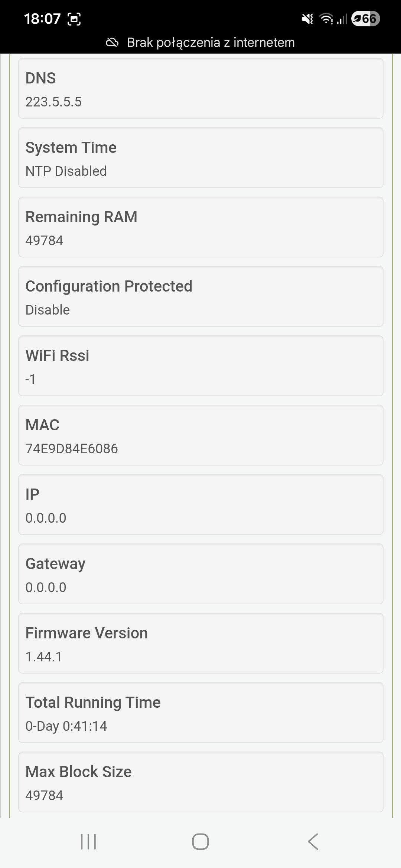Select the Remaining RAM card
The height and width of the screenshot is (868, 401).
point(200,227)
